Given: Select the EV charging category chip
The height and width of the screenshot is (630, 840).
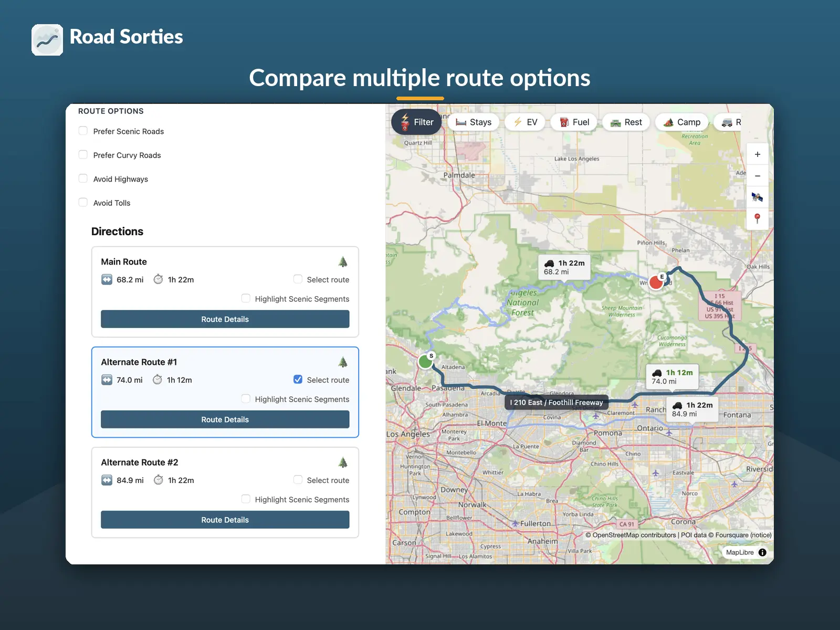Looking at the screenshot, I should (x=525, y=122).
